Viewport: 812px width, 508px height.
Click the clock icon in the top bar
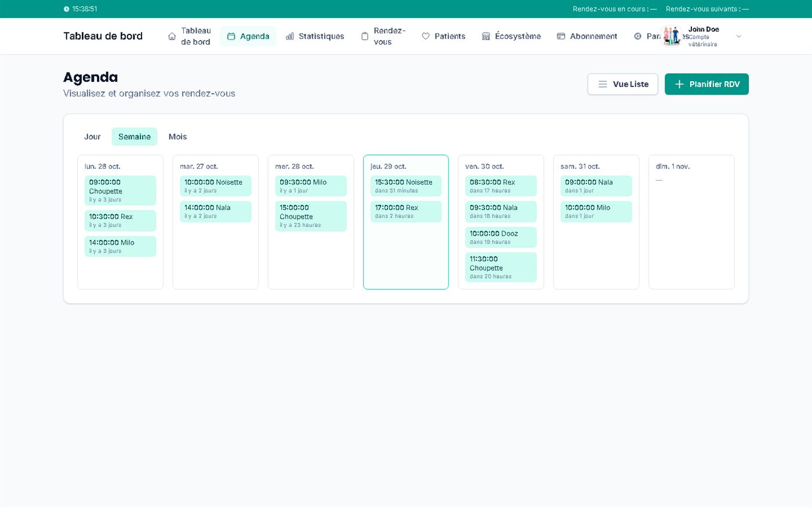tap(66, 9)
